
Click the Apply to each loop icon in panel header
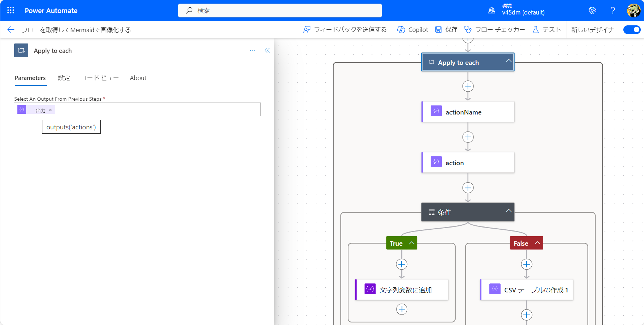[21, 50]
